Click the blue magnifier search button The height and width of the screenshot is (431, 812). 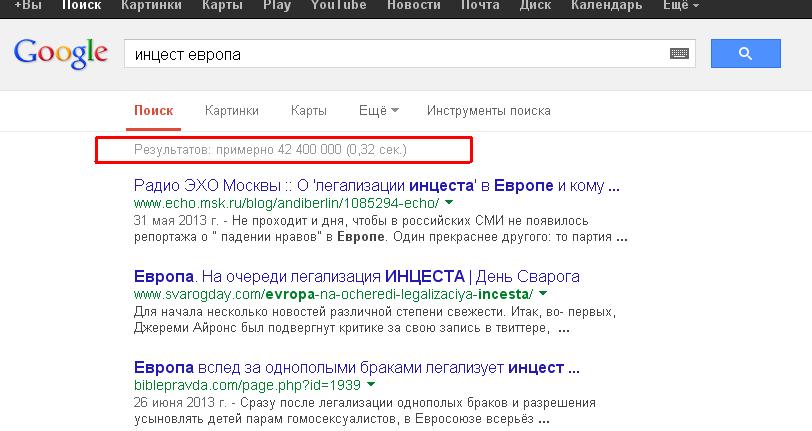pos(745,54)
